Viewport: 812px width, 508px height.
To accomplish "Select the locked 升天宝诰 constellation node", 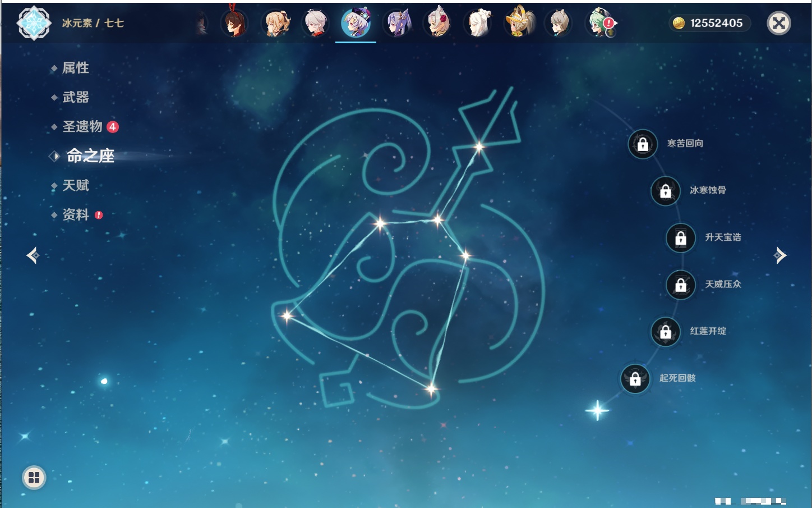I will (681, 238).
